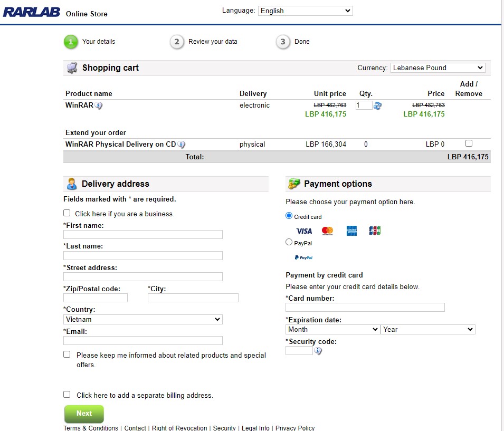Image resolution: width=504 pixels, height=431 pixels.
Task: Select step 3 Done
Action: [x=283, y=41]
